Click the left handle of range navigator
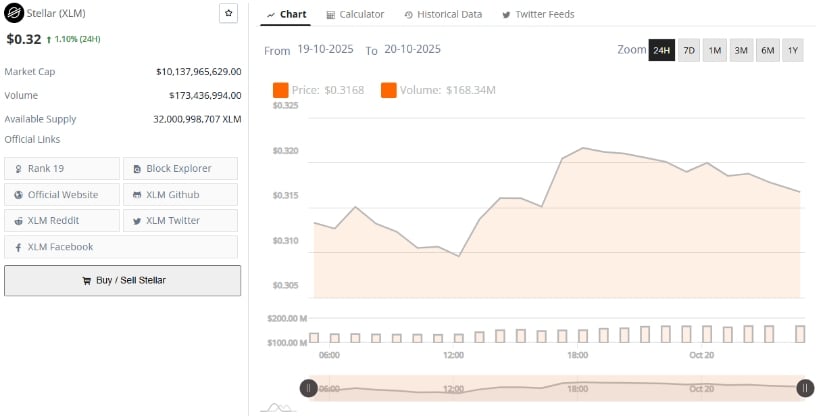Image resolution: width=825 pixels, height=416 pixels. [x=309, y=388]
